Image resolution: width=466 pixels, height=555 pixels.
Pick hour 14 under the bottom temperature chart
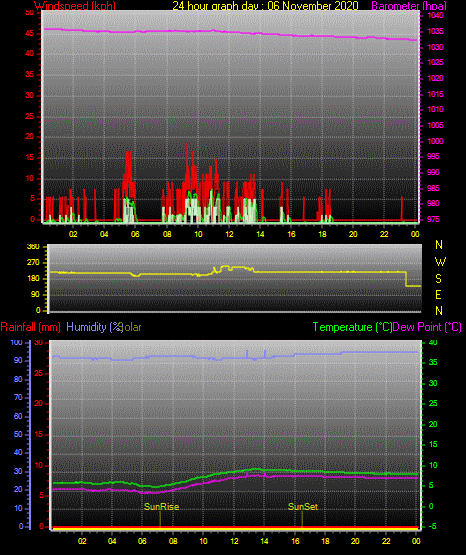tap(264, 541)
